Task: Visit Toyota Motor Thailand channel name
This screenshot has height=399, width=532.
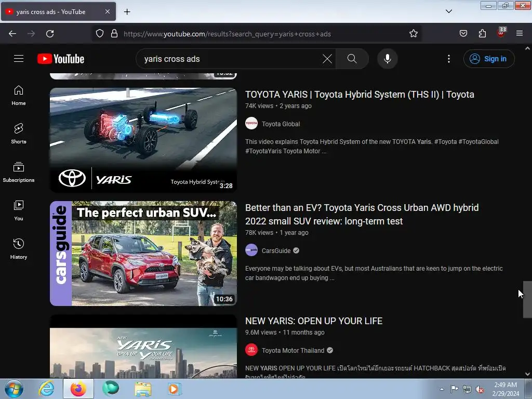Action: 293,351
